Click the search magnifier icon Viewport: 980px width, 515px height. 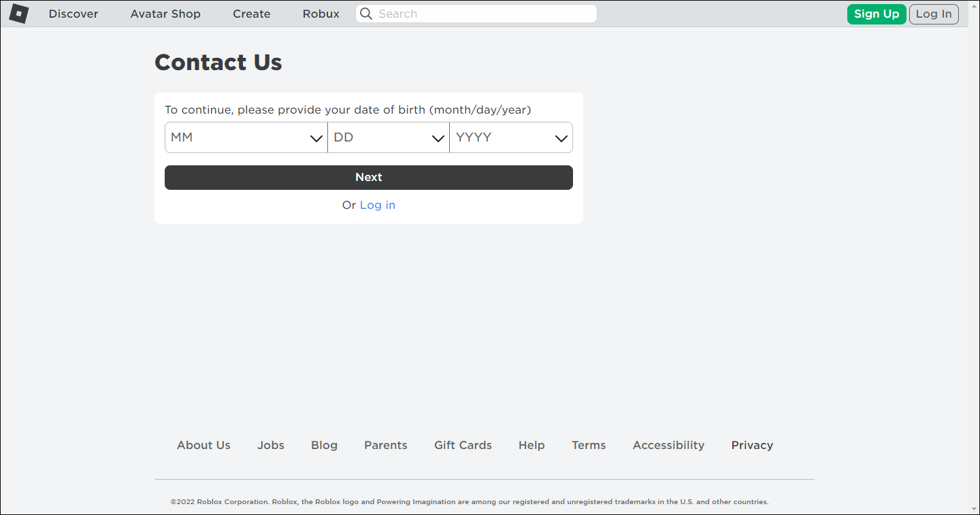pos(366,14)
